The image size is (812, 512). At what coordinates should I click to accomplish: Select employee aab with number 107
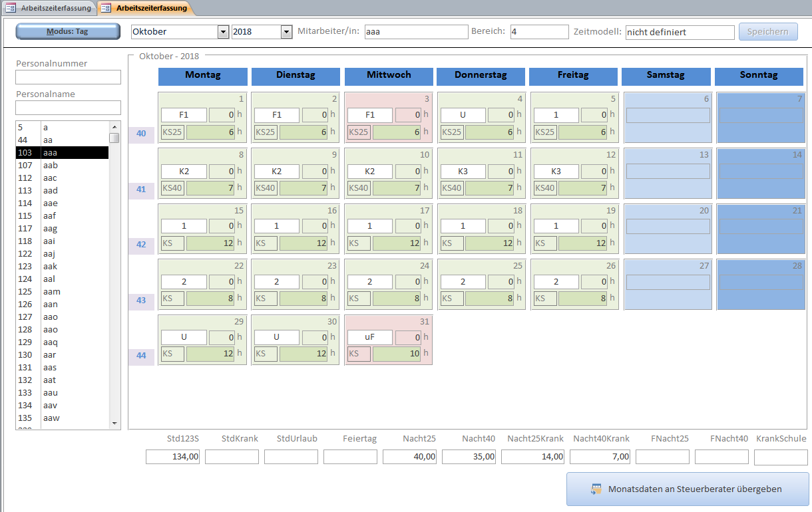62,165
